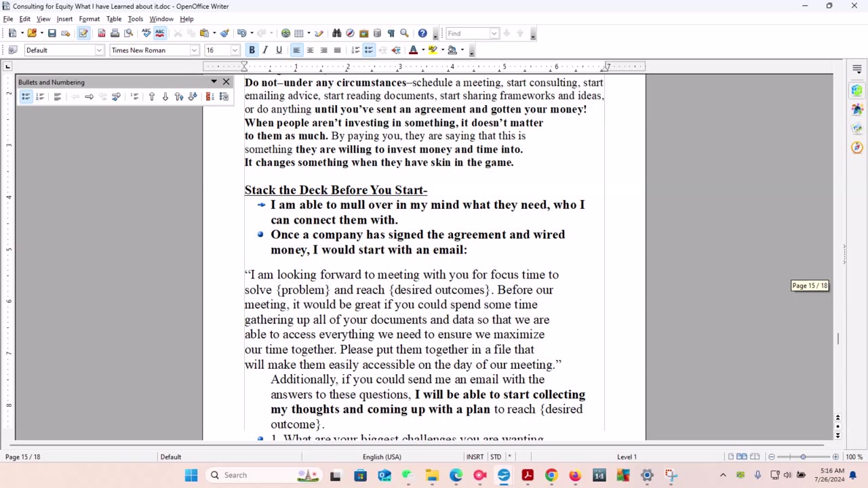The width and height of the screenshot is (868, 488).
Task: Open the File menu
Action: 8,19
